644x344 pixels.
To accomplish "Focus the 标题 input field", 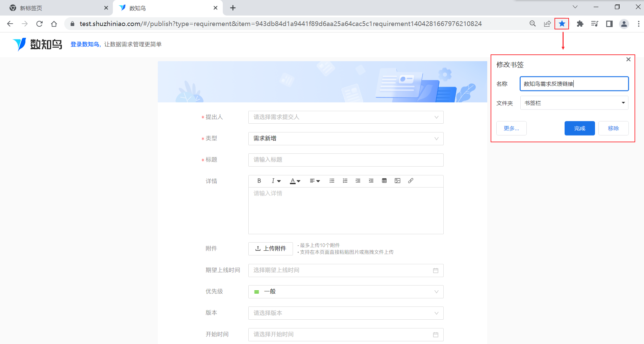I will tap(346, 160).
